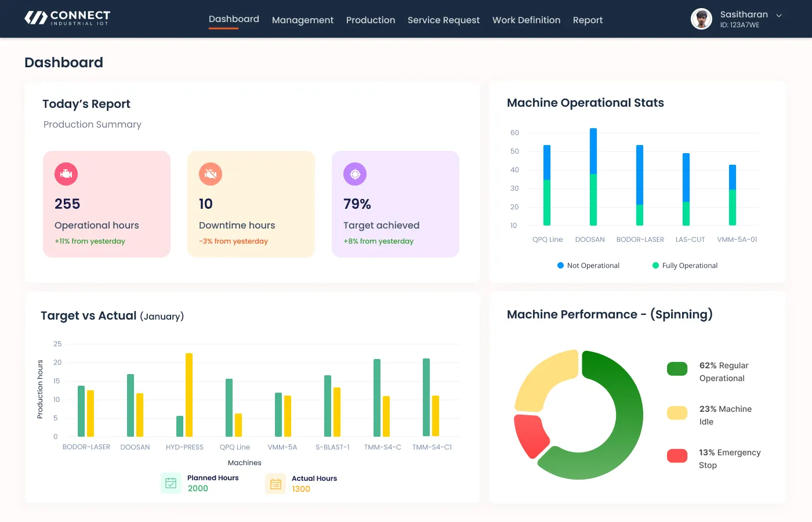Click the Connect Industrial IoT logo
Image resolution: width=812 pixels, height=522 pixels.
(67, 18)
